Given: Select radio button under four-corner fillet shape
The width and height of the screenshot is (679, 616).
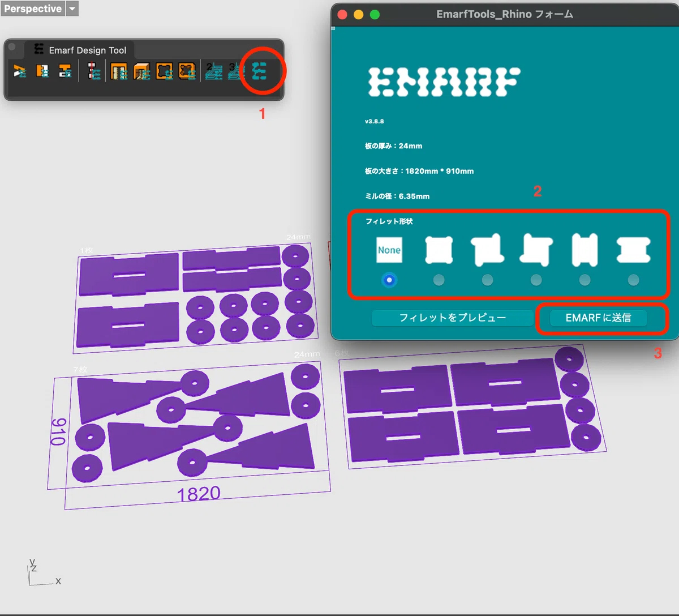Looking at the screenshot, I should click(439, 280).
